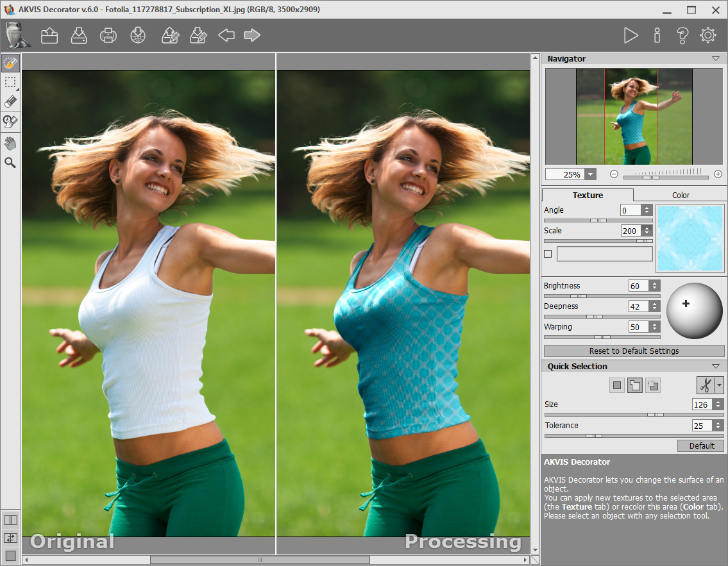
Task: Select the Texture tab
Action: point(588,195)
